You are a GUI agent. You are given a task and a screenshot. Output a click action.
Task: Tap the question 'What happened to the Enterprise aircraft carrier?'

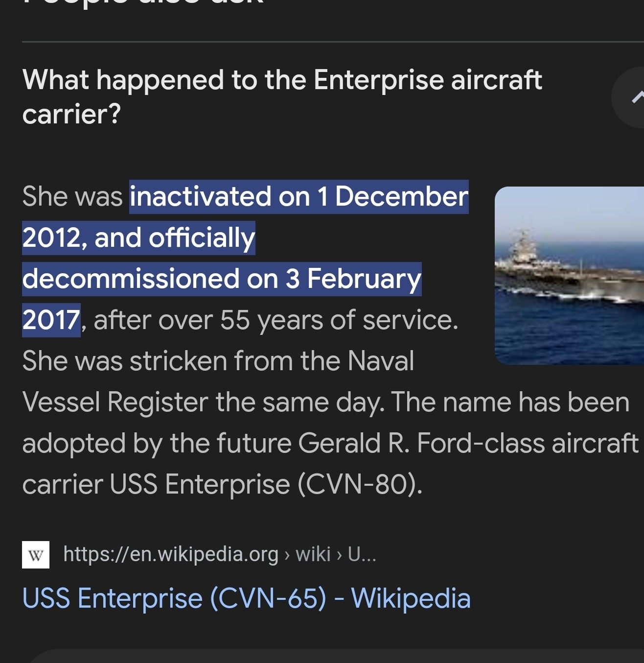[282, 96]
